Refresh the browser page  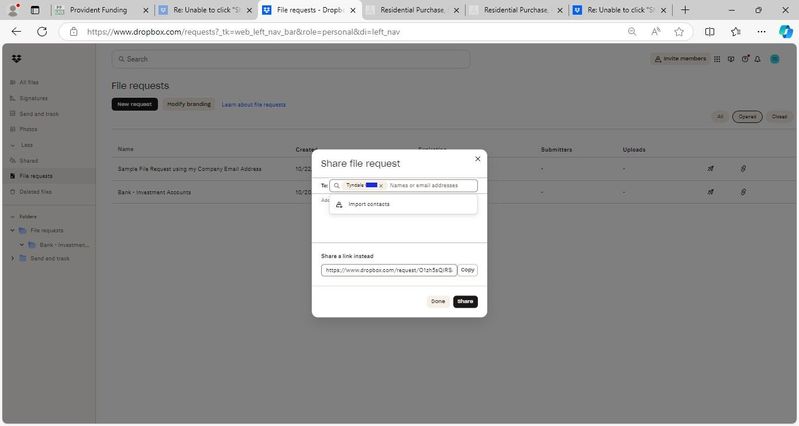point(42,32)
